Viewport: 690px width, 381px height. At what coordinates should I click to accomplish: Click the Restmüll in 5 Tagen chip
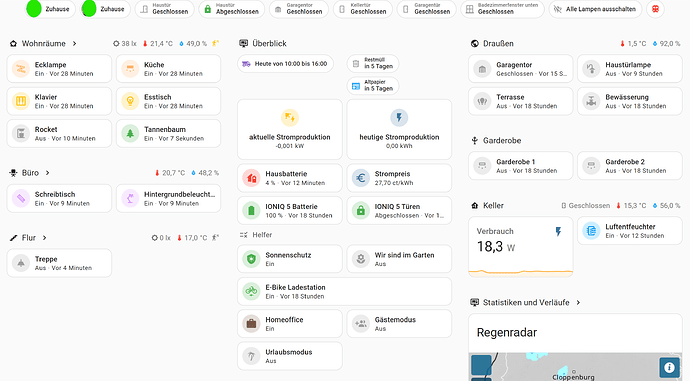(x=373, y=63)
